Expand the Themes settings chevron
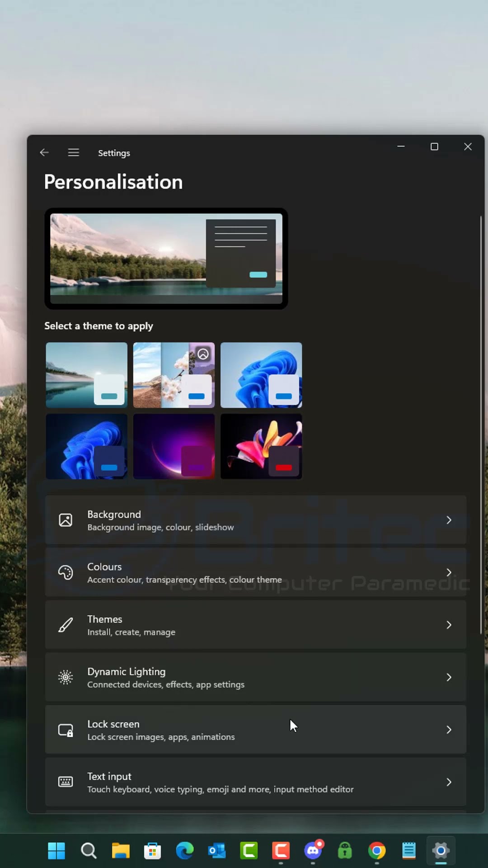The height and width of the screenshot is (868, 488). tap(449, 625)
